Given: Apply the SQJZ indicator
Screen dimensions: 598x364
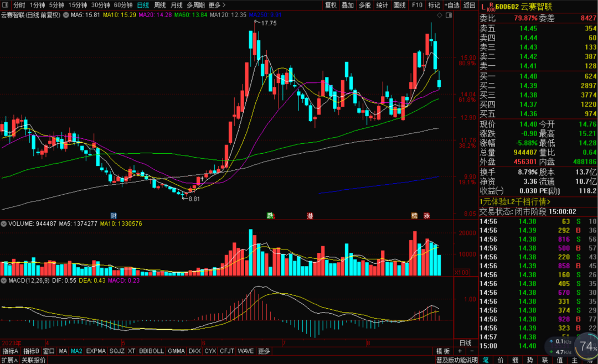Looking at the screenshot, I should tap(117, 351).
